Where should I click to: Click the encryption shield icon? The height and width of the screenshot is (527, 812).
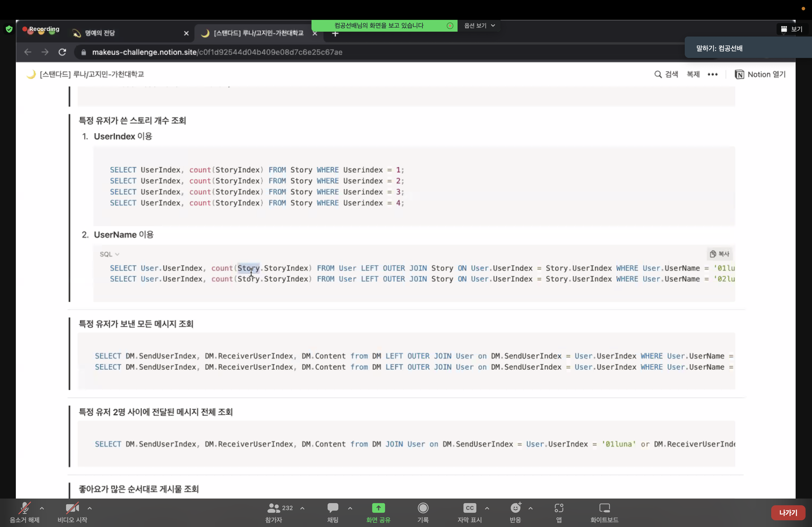[9, 29]
